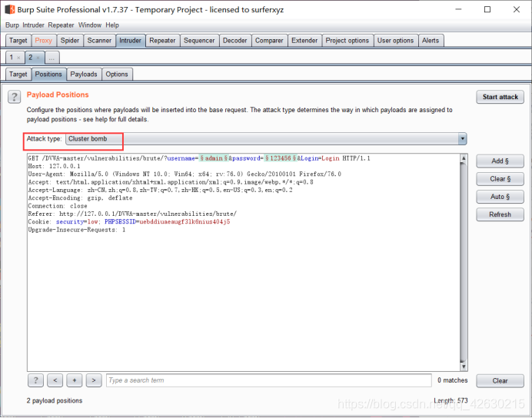Click the §admin§ payload position
Viewport: 532px width, 418px height.
click(x=214, y=158)
